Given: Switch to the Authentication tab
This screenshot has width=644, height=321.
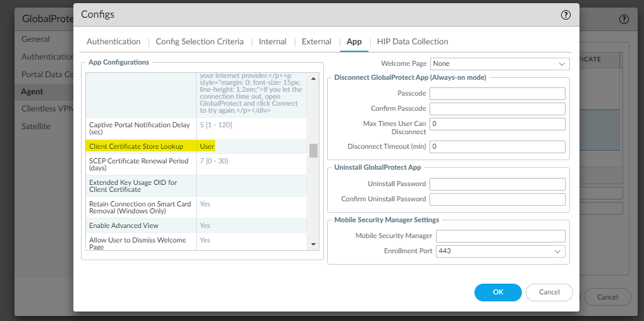Looking at the screenshot, I should (x=113, y=42).
